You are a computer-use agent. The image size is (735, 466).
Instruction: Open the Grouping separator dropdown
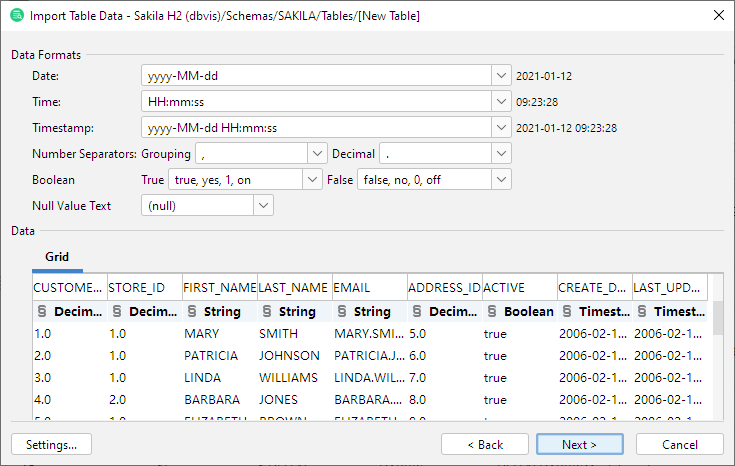[x=316, y=154]
